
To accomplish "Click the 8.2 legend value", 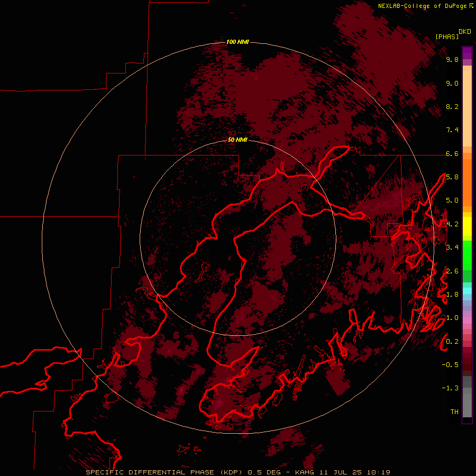I will [452, 106].
